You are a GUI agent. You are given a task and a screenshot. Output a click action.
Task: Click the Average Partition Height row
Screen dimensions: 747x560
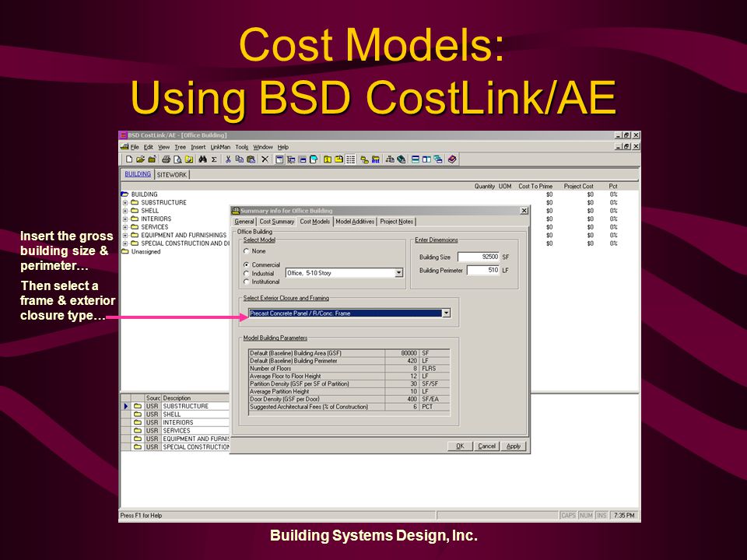(349, 391)
